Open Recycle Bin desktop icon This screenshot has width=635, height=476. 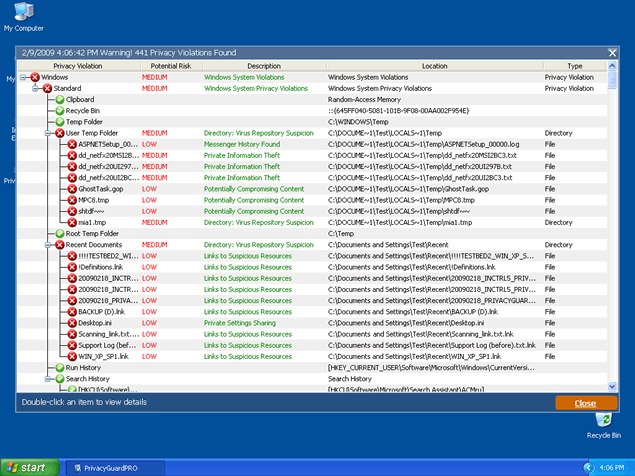tap(603, 424)
